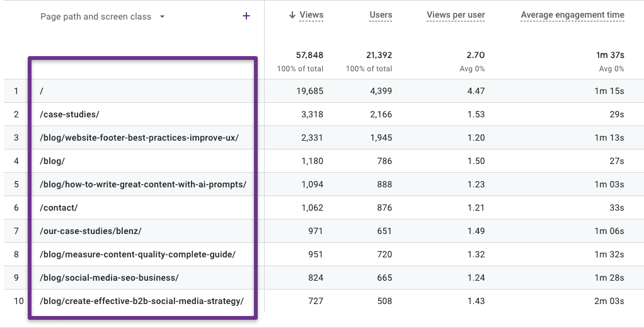Screen dimensions: 644x328
Task: Click the Views per user column header
Action: [456, 15]
